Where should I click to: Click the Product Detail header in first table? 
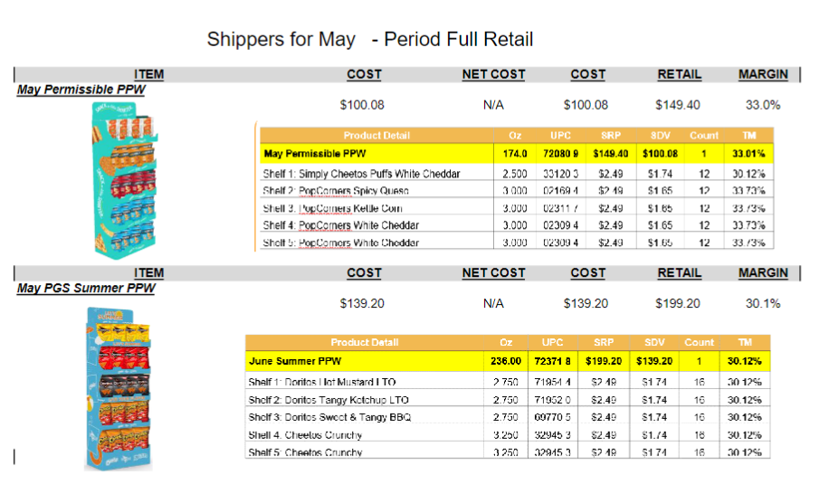376,136
